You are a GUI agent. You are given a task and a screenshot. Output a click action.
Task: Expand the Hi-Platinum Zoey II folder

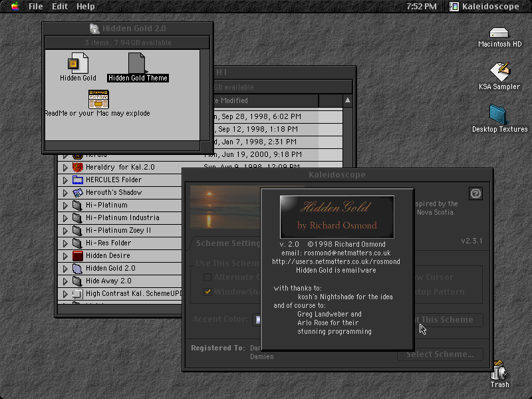click(x=65, y=230)
